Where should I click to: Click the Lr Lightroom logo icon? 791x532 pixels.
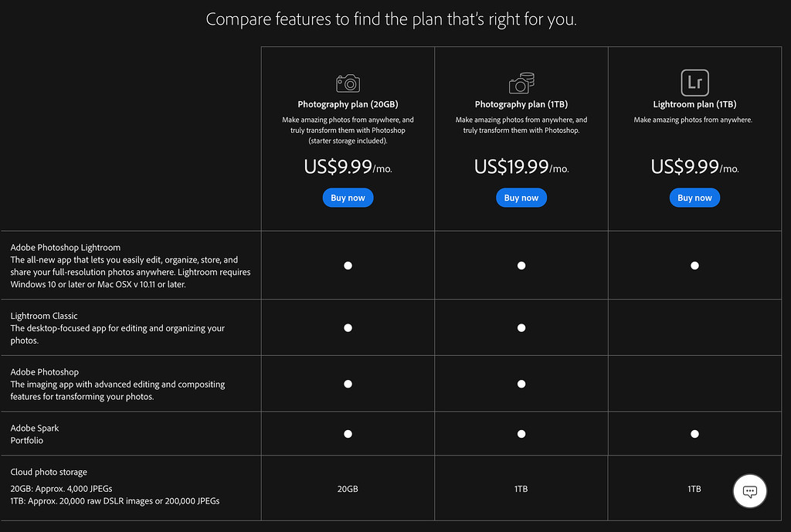tap(694, 83)
